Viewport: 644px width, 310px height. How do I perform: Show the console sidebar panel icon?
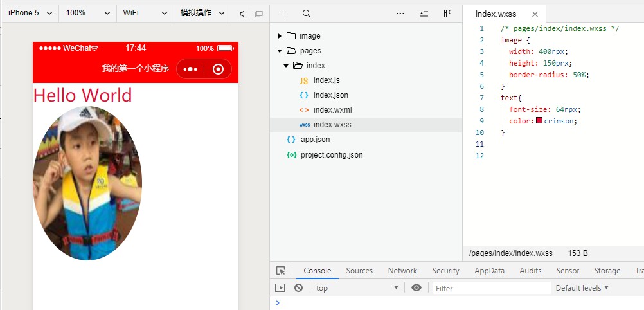click(280, 288)
